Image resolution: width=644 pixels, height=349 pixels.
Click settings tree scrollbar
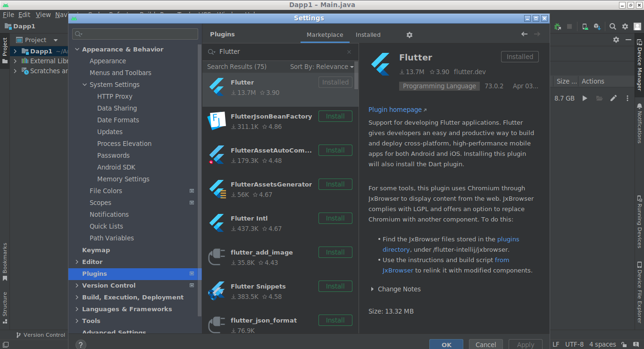pos(200,179)
